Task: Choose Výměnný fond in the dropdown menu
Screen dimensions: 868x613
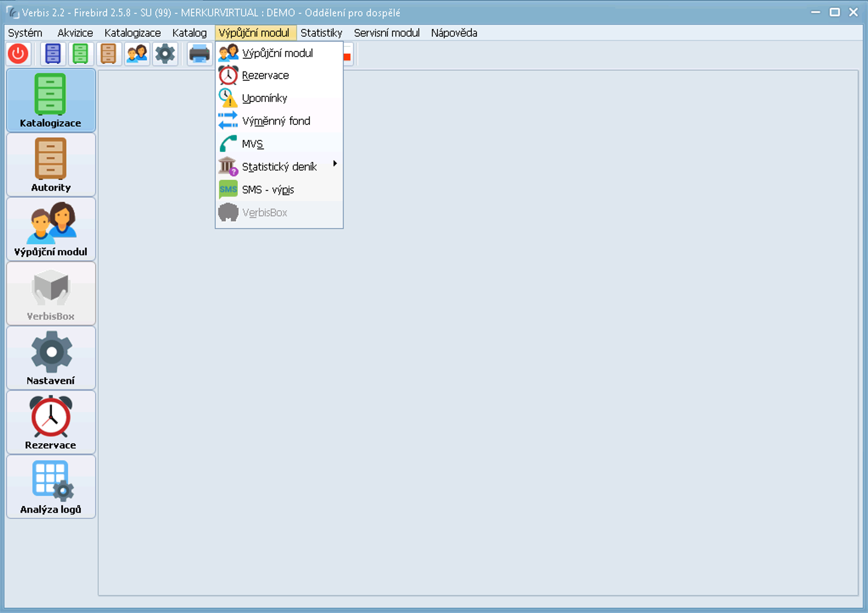Action: 279,121
